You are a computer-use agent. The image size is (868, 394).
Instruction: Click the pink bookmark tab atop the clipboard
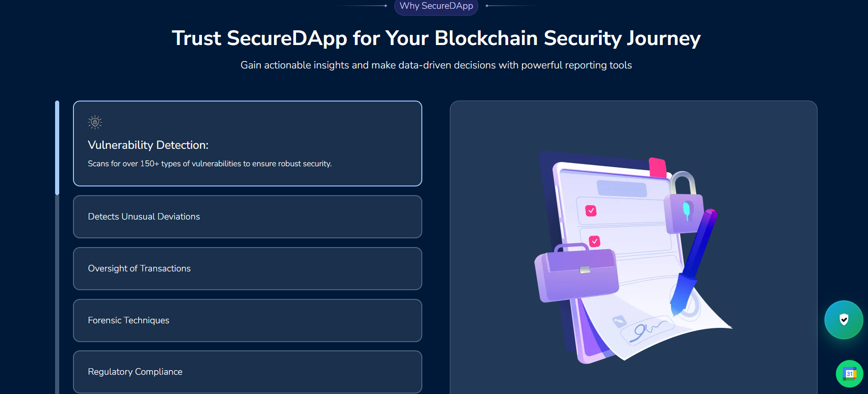tap(657, 167)
